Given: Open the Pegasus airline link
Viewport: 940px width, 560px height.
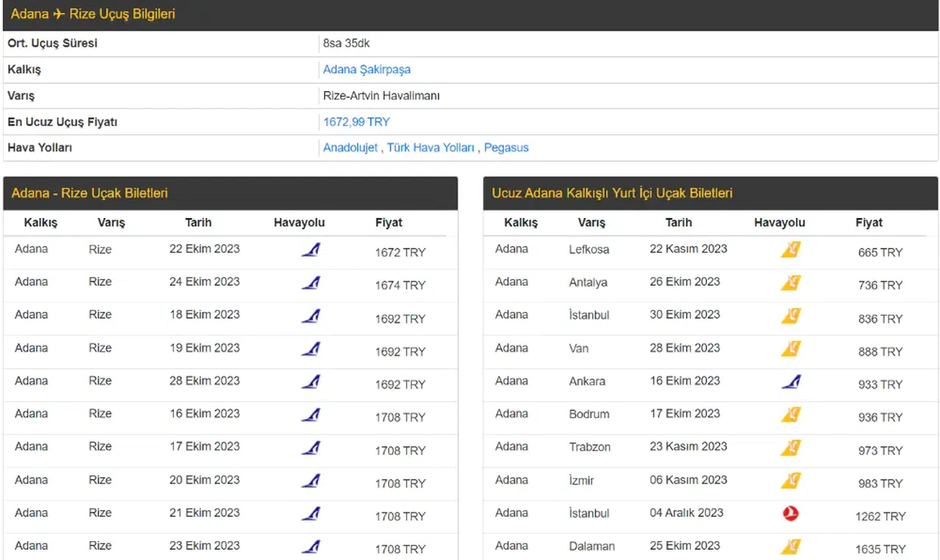Looking at the screenshot, I should [506, 148].
